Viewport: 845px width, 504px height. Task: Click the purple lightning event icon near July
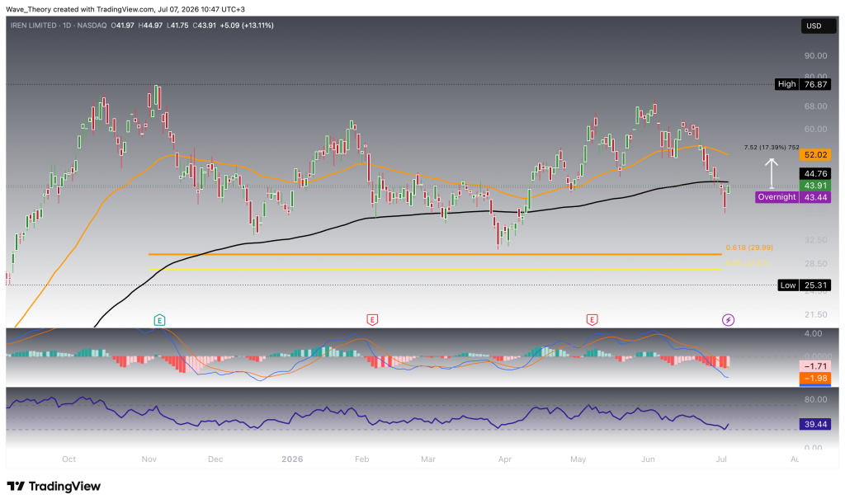728,320
